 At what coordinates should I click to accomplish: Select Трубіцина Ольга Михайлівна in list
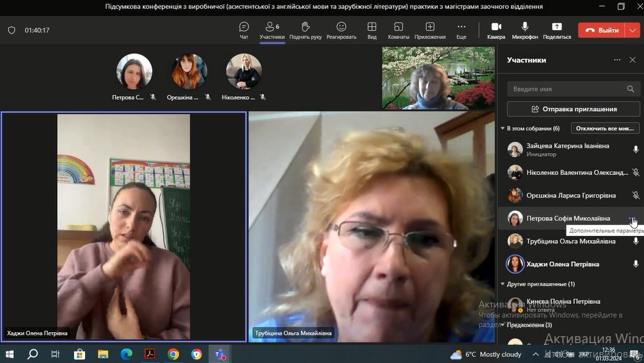(x=571, y=241)
